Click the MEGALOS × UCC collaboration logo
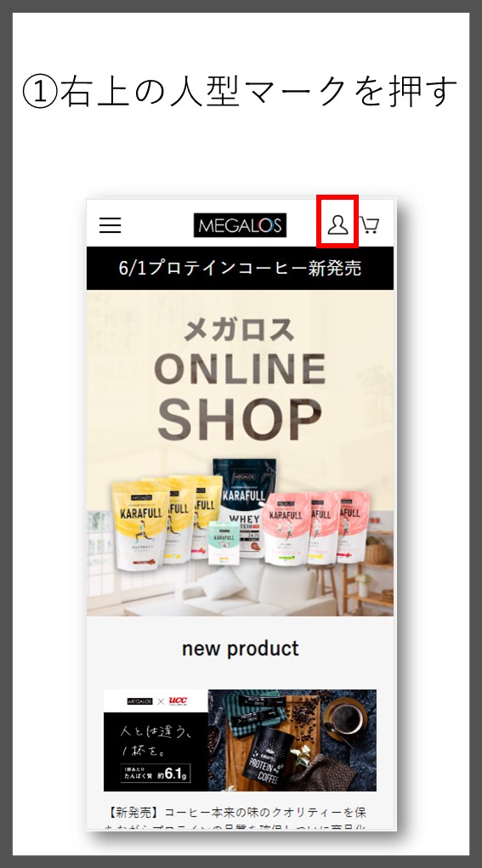The image size is (482, 868). pos(156,701)
